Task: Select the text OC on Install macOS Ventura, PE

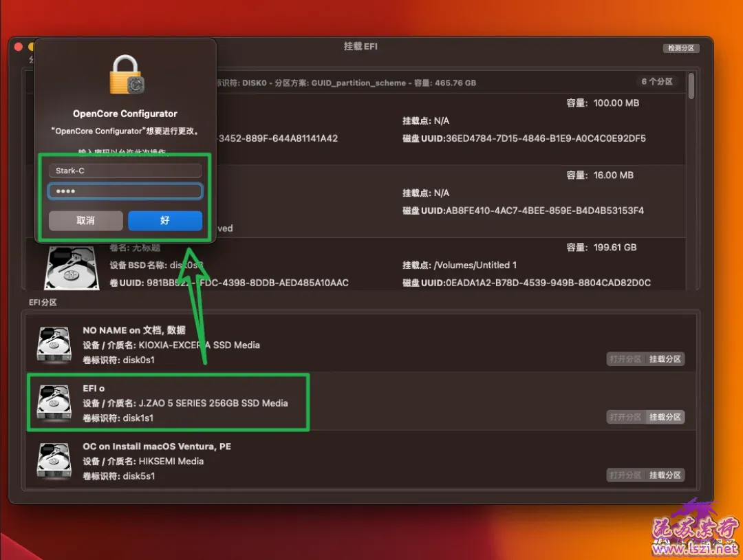Action: click(x=157, y=446)
